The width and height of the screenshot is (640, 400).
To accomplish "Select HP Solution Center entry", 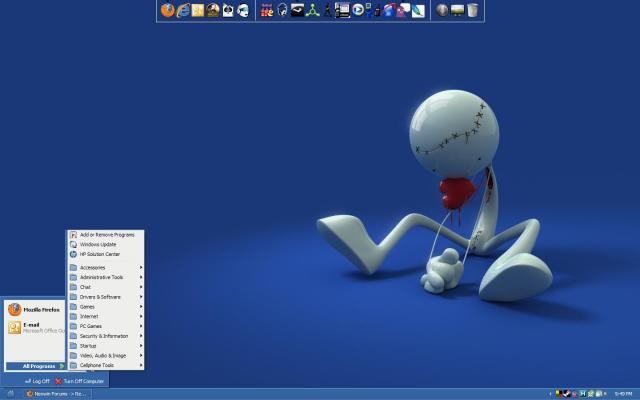I will coord(106,254).
